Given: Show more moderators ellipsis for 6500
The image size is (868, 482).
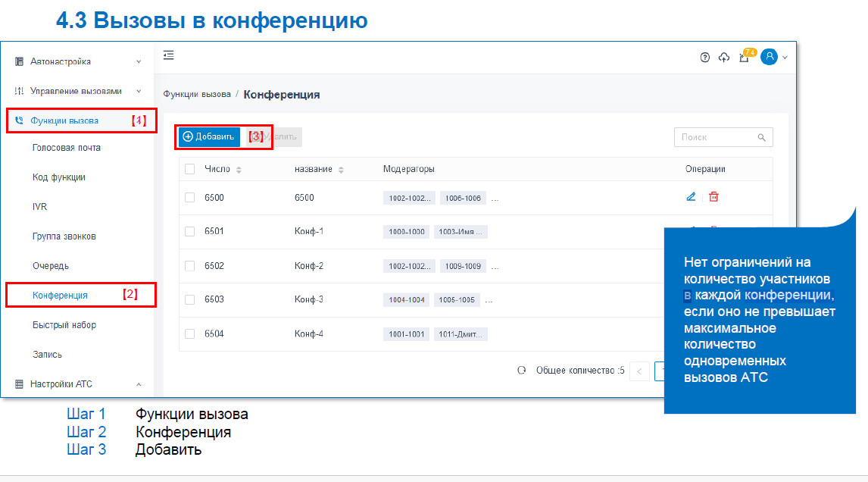Looking at the screenshot, I should (x=495, y=199).
